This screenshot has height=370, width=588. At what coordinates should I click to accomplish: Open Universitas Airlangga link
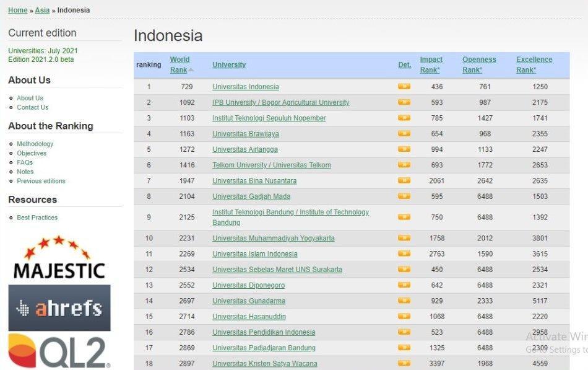click(x=245, y=149)
